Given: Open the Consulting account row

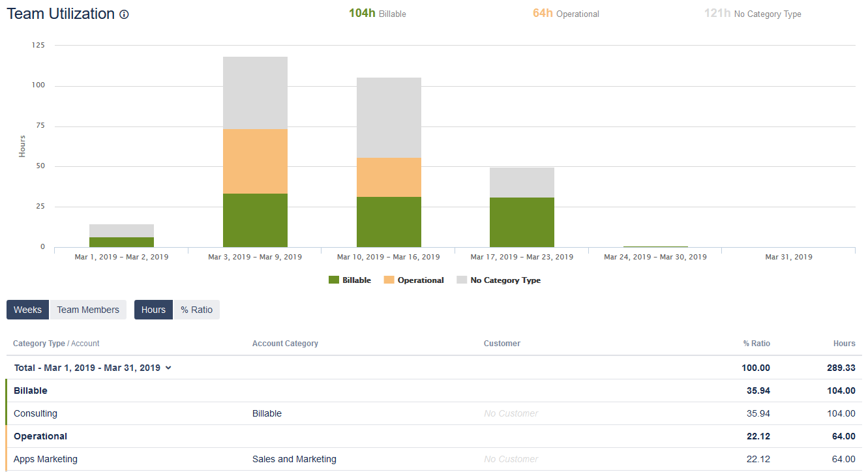Looking at the screenshot, I should tap(434, 413).
